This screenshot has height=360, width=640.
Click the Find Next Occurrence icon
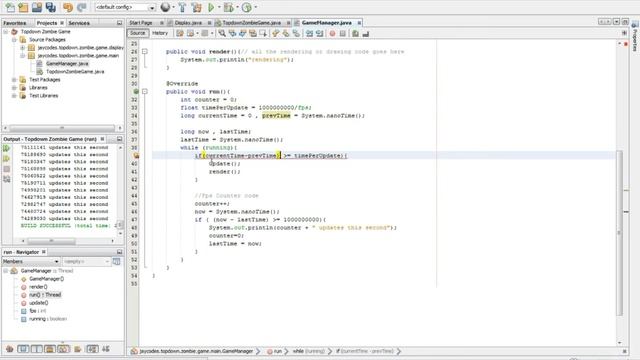click(x=242, y=33)
